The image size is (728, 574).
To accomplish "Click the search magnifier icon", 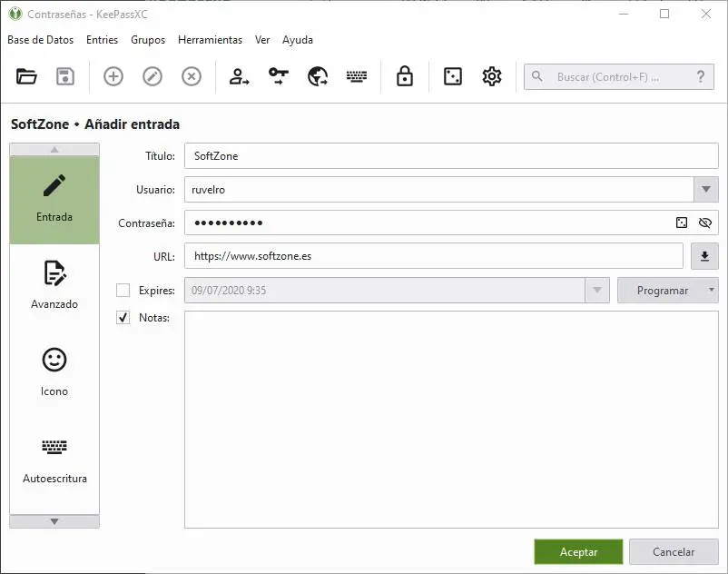I will point(537,76).
